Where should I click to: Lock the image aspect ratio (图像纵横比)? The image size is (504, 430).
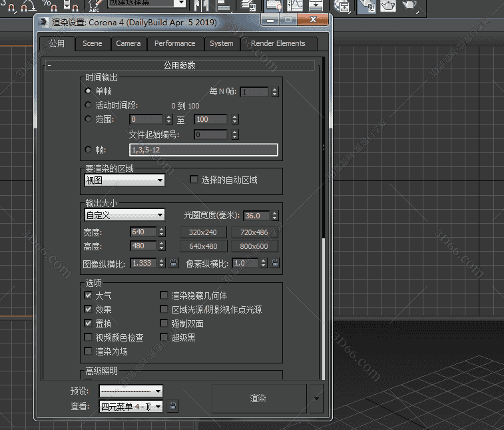point(174,263)
